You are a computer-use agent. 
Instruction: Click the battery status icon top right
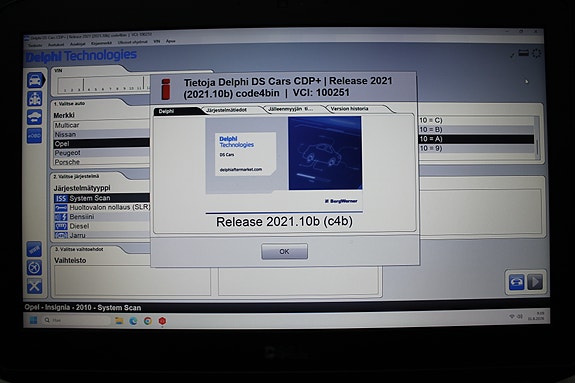point(523,54)
